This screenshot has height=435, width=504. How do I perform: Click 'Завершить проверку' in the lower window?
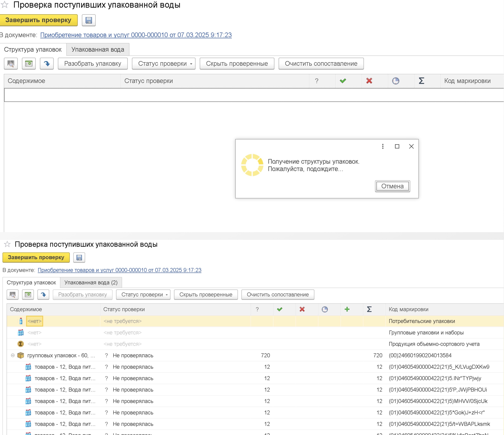(x=36, y=258)
